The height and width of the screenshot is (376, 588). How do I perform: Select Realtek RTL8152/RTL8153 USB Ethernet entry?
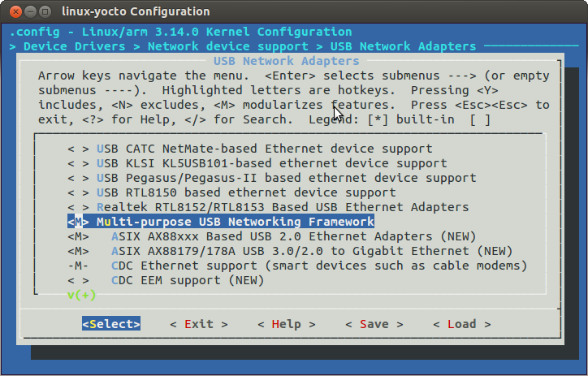tap(268, 207)
